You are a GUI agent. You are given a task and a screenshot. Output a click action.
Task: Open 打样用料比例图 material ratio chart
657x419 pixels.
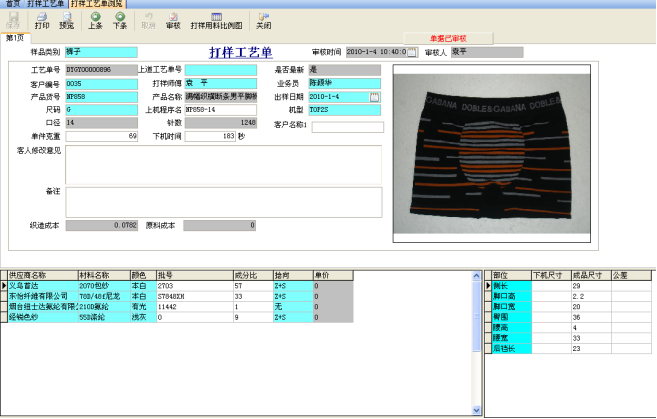[x=216, y=21]
